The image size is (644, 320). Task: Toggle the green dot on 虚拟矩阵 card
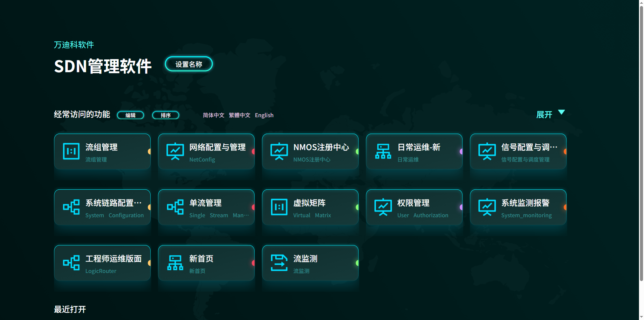(357, 207)
